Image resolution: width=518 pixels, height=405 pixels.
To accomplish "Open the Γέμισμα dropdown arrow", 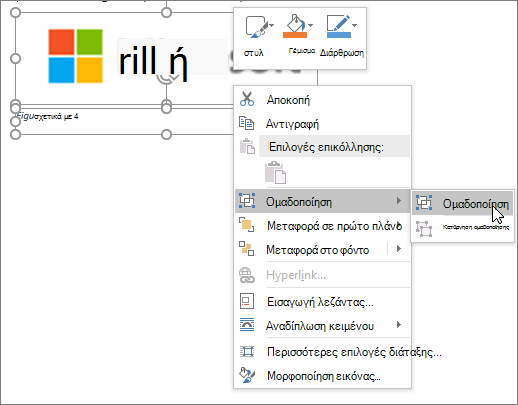I will tap(310, 25).
